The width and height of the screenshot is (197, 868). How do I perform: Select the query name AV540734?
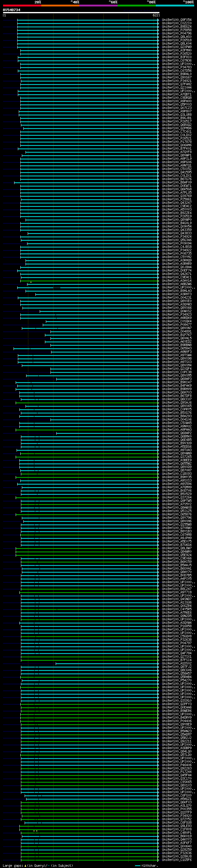[11, 10]
